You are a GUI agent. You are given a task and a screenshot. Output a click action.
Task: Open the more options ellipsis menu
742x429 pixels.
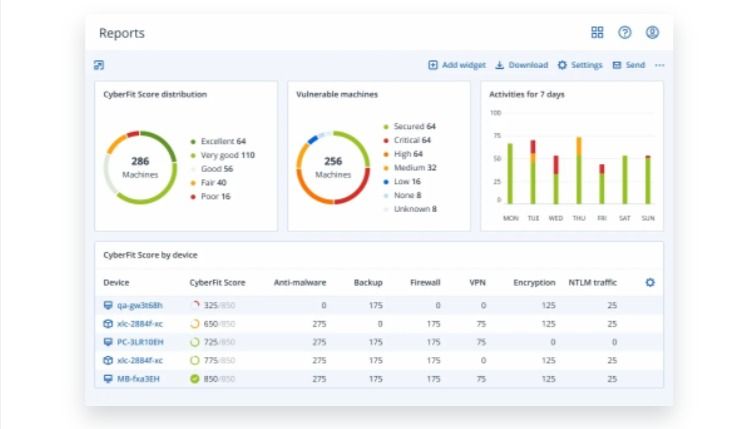659,65
